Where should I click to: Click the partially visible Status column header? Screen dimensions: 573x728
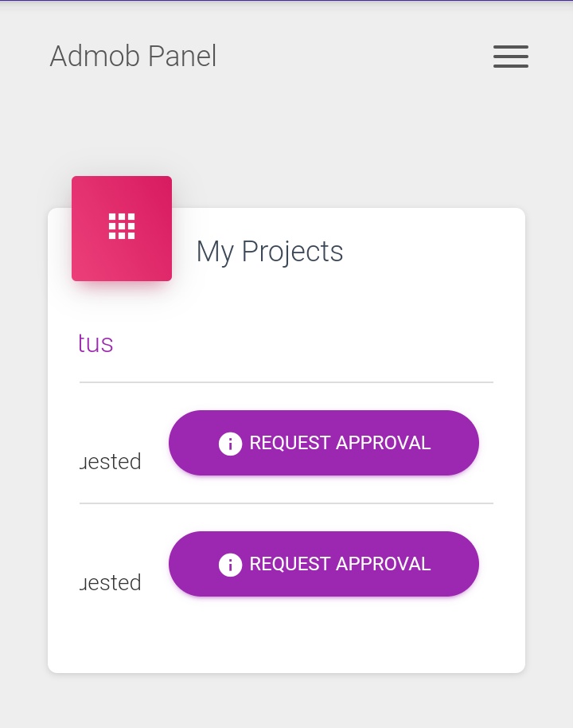point(95,343)
